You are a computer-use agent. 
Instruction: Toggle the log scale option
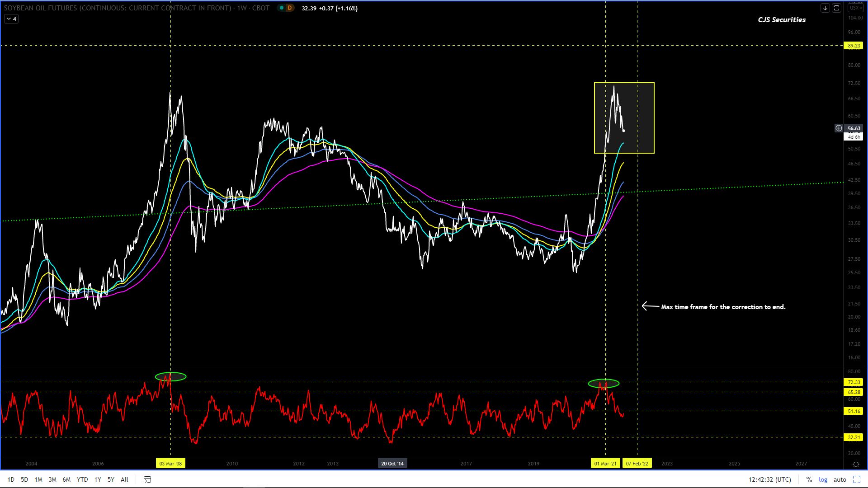tap(823, 479)
